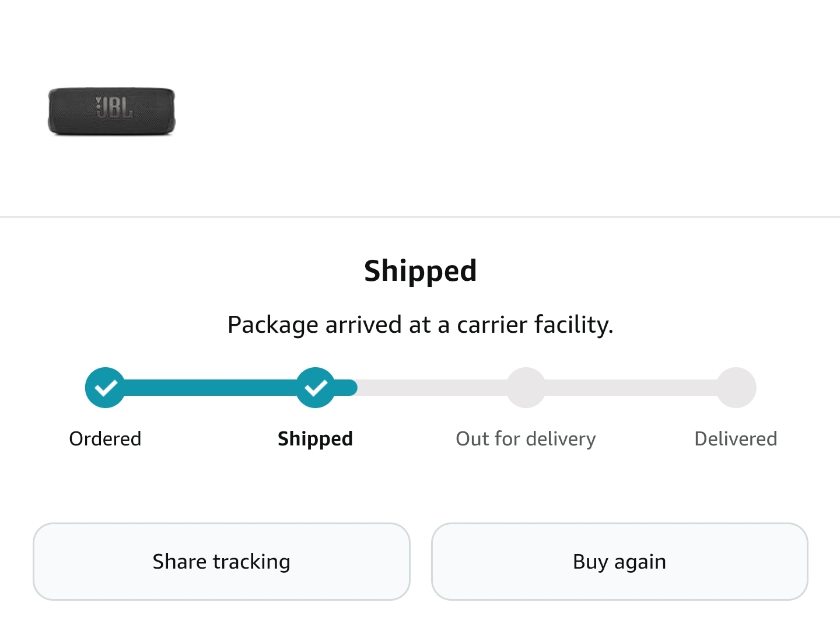
Task: Click the gray bar before Delivered circle
Action: tap(631, 388)
